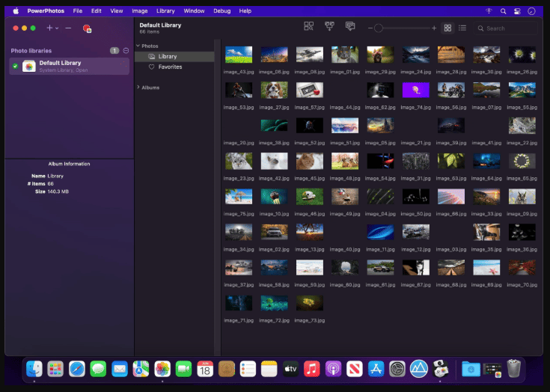Click the add library plus button
This screenshot has width=550, height=392.
click(49, 28)
